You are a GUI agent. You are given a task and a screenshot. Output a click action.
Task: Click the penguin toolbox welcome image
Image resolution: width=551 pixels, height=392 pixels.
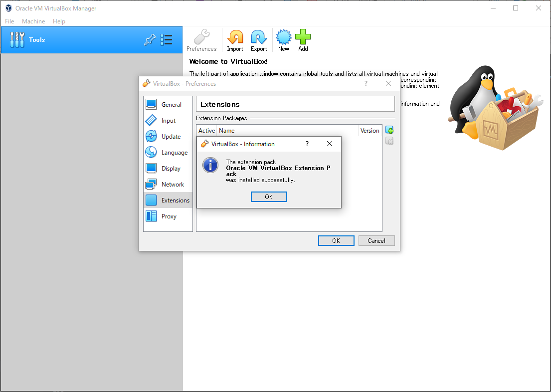click(x=496, y=108)
